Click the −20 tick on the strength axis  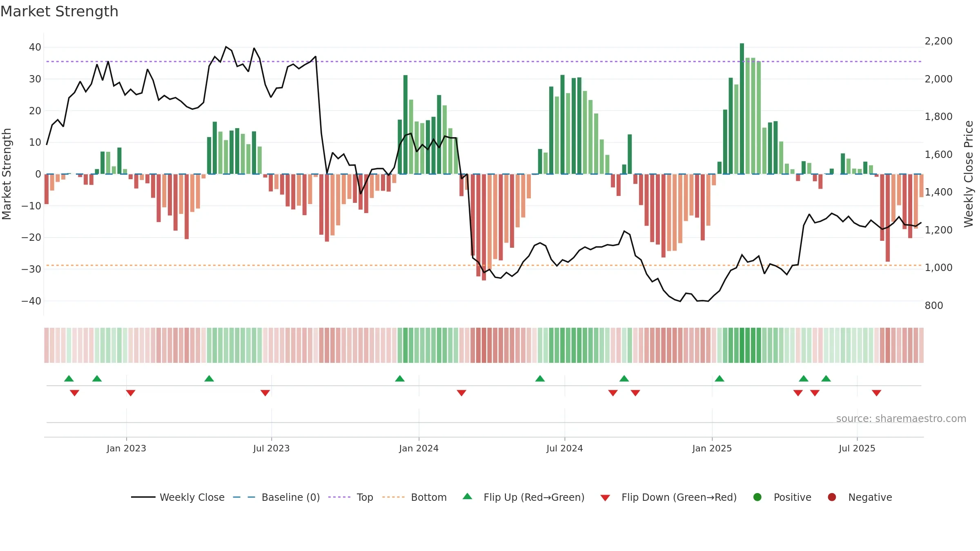[x=31, y=237]
